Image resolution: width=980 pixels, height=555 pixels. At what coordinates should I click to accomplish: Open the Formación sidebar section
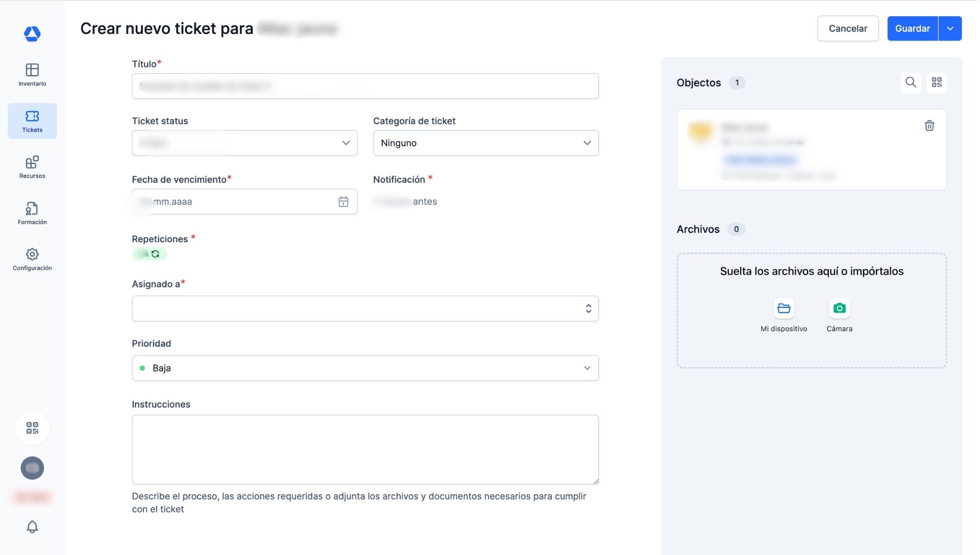(x=32, y=213)
